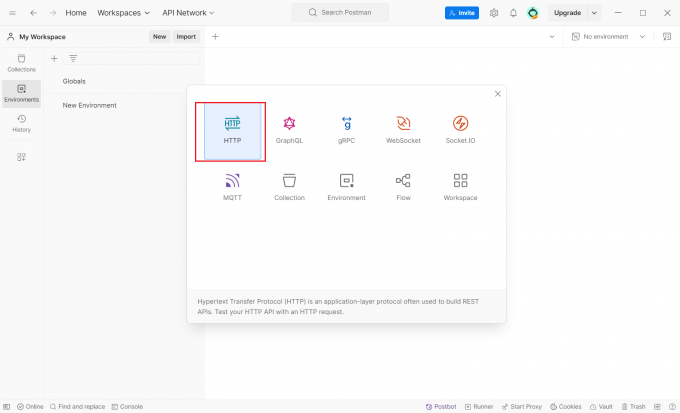Pick the gRPC request tile
The width and height of the screenshot is (680, 413).
tap(347, 131)
